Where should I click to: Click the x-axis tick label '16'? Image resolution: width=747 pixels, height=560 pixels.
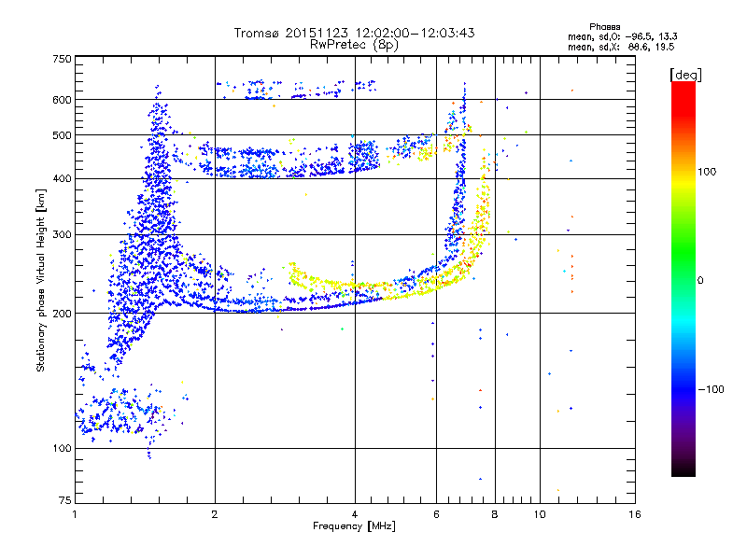(x=635, y=514)
